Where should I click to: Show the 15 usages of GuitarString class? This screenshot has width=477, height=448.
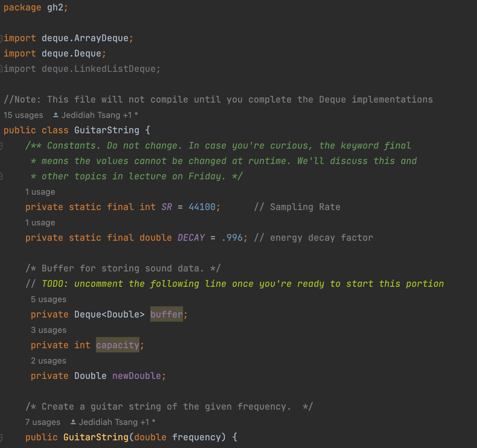click(23, 115)
